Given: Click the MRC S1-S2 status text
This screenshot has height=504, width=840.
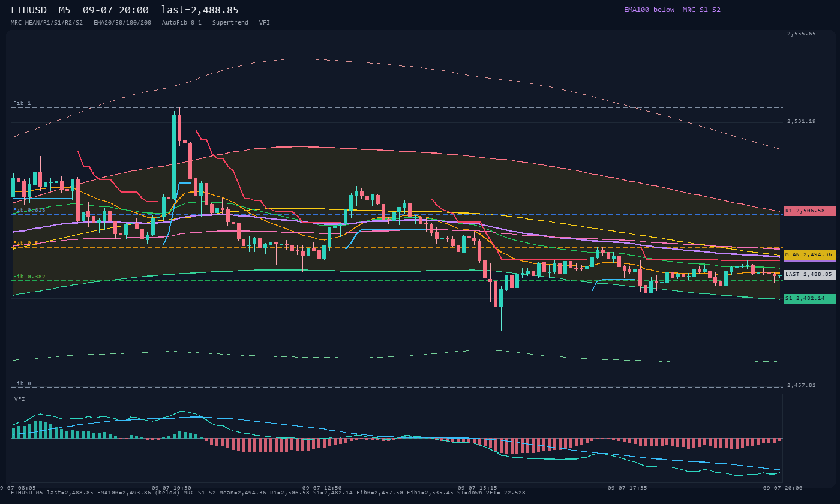Looking at the screenshot, I should pos(701,10).
